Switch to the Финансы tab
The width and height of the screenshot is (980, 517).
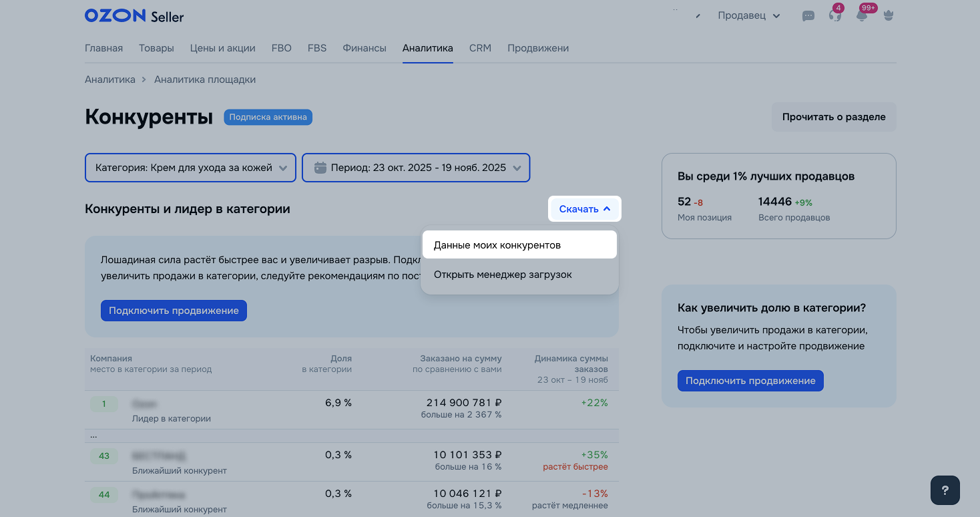pos(364,48)
